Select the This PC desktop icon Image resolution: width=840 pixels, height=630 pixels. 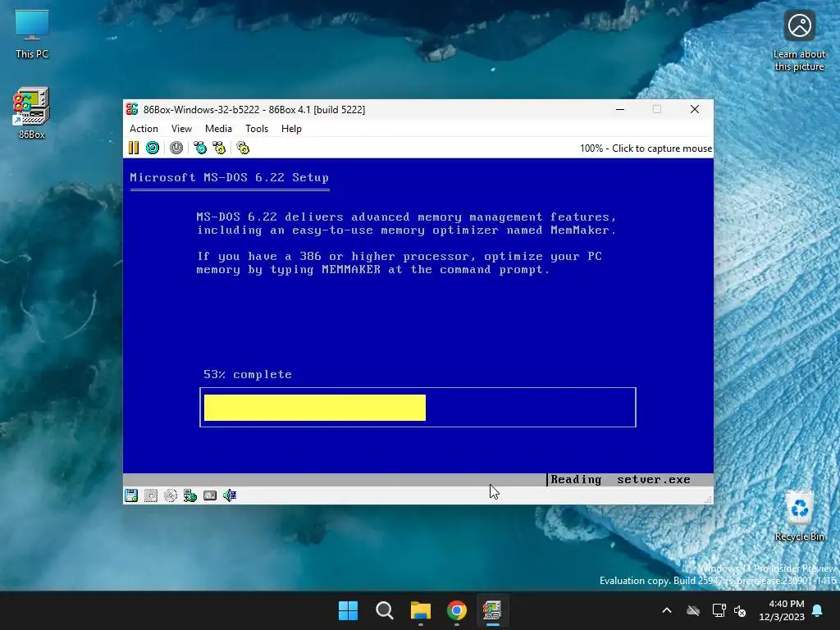click(32, 33)
